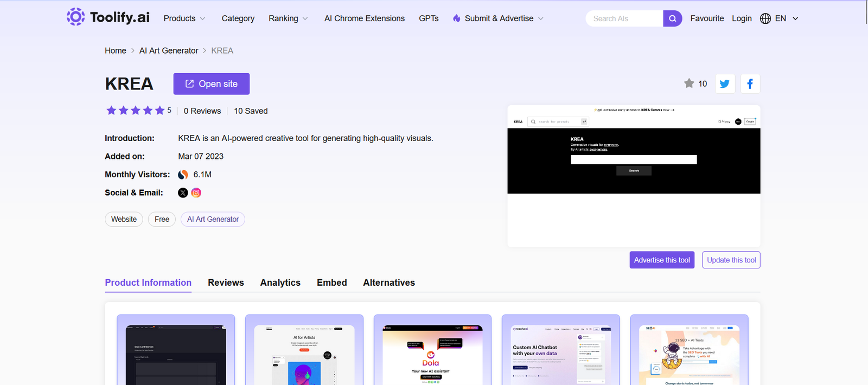
Task: Expand the Ranking dropdown menu
Action: pos(288,18)
